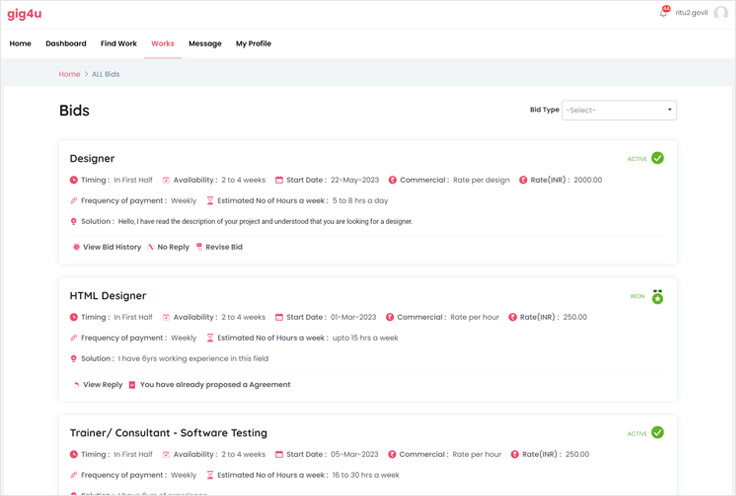Click the Timing clock icon in HTML Designer bid
Image resolution: width=736 pixels, height=496 pixels.
point(74,317)
